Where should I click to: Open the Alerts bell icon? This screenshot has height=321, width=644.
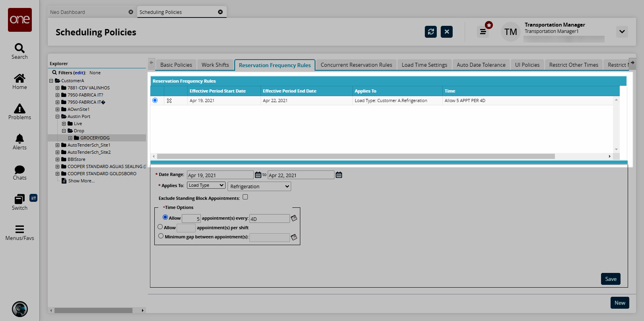19,139
